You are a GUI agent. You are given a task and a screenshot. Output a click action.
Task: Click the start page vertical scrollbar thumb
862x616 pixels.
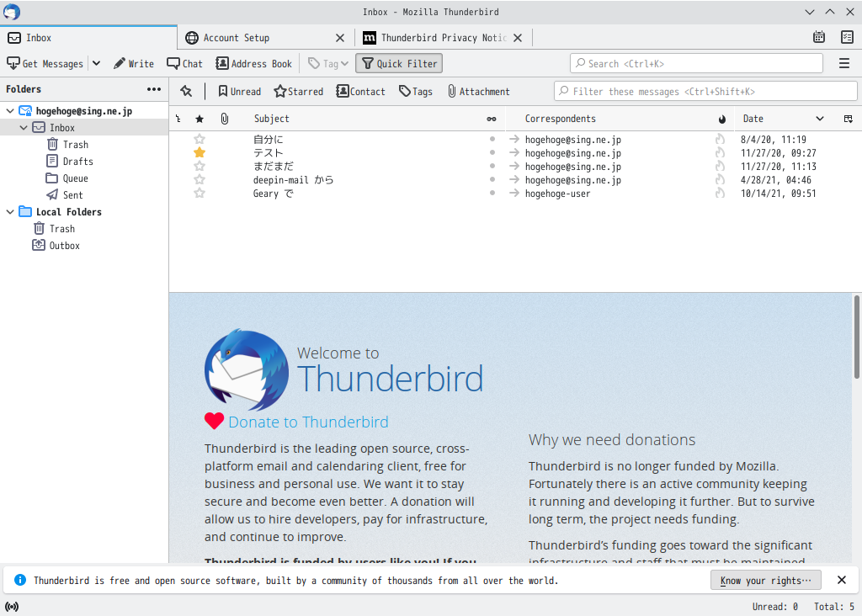tap(856, 337)
